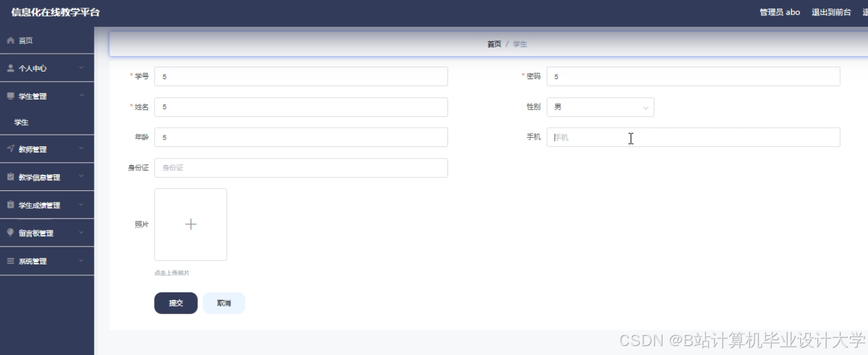Click the bulb icon beside 留言板管理

point(10,232)
